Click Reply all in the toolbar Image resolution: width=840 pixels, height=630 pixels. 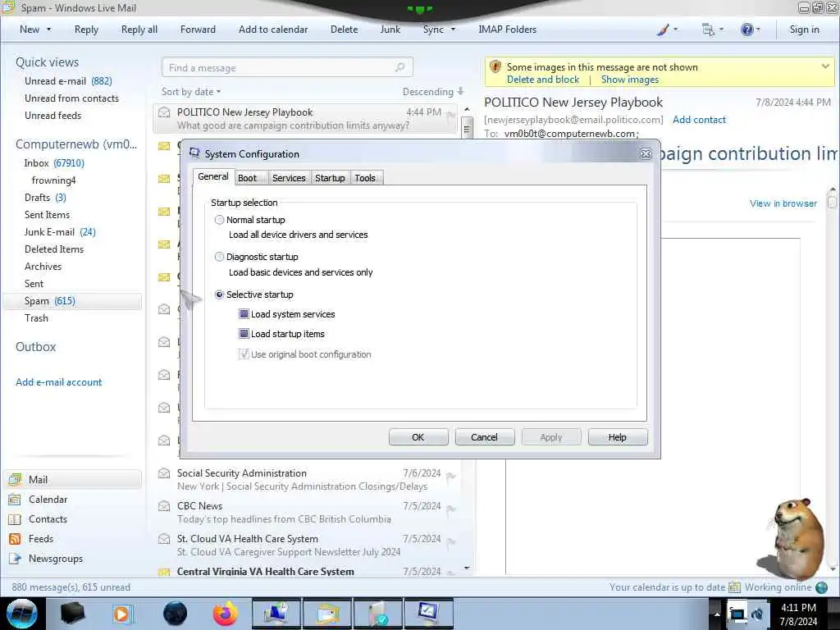(x=139, y=30)
